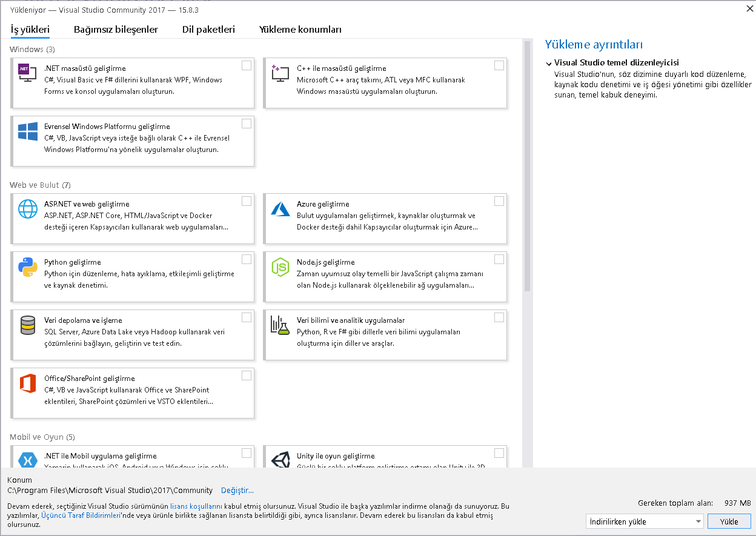Image resolution: width=756 pixels, height=536 pixels.
Task: Select the Python geliştirme workload card title
Action: 72,262
